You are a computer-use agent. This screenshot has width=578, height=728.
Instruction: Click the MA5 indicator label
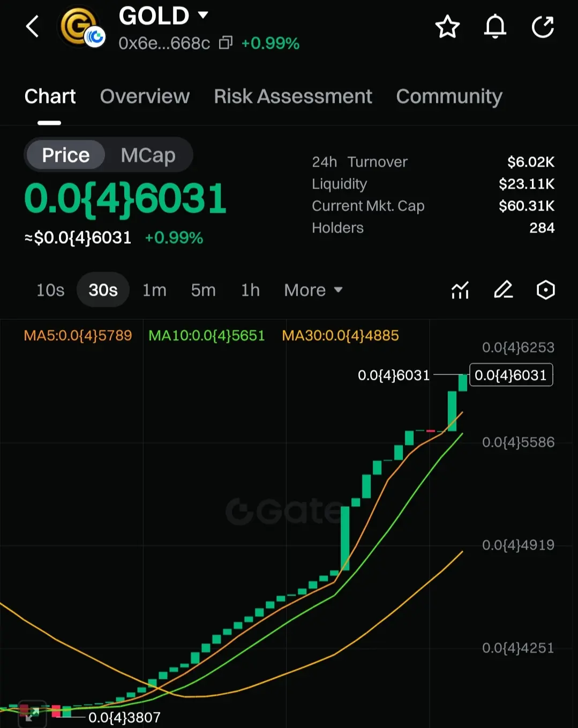click(x=78, y=335)
